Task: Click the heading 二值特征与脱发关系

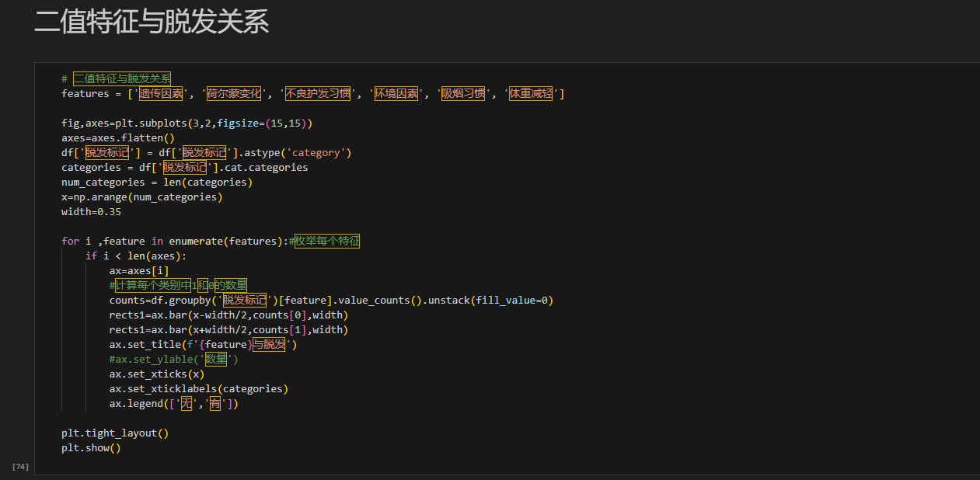Action: [x=152, y=22]
